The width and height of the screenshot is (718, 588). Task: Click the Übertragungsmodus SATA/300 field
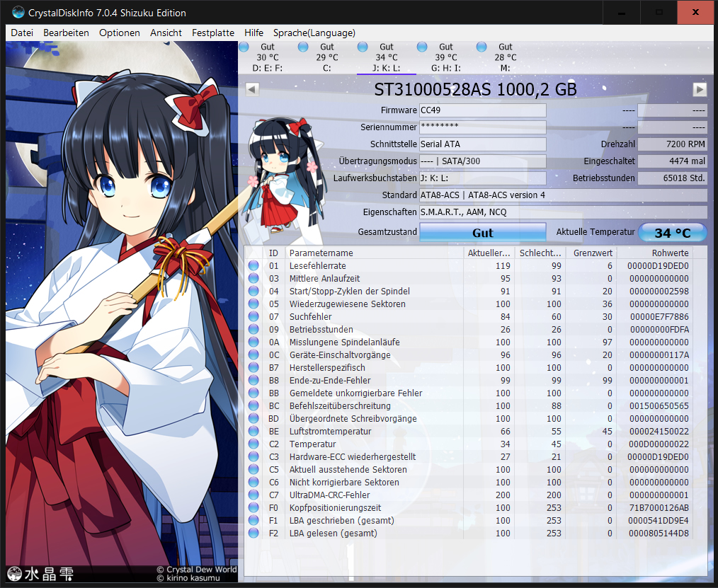click(483, 161)
